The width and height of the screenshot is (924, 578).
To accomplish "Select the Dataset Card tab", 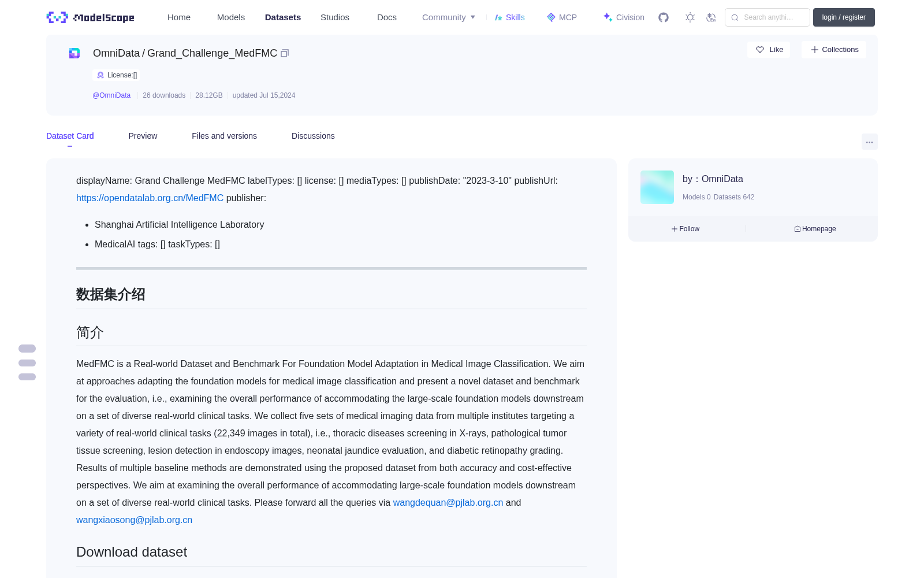I will (70, 136).
